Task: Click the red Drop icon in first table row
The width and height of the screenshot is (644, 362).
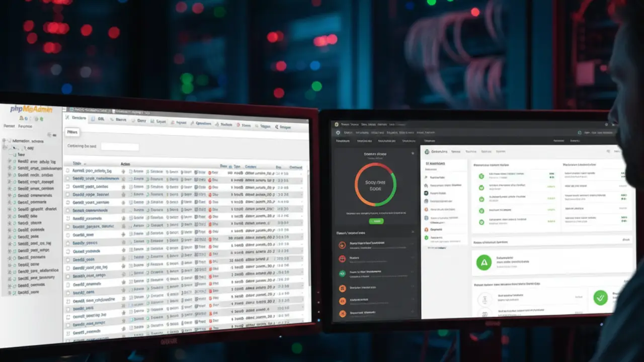Action: [209, 172]
